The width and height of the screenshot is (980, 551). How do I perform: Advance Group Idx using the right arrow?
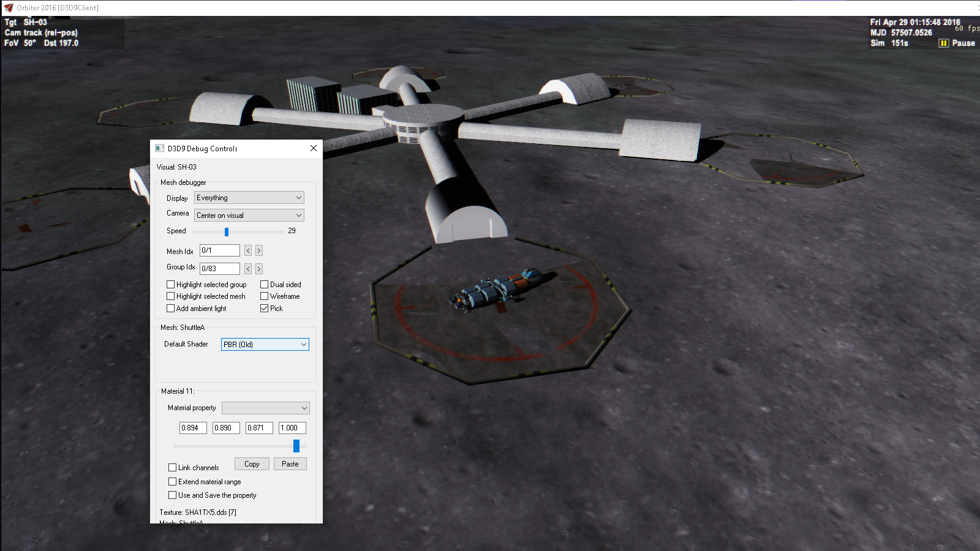(258, 268)
